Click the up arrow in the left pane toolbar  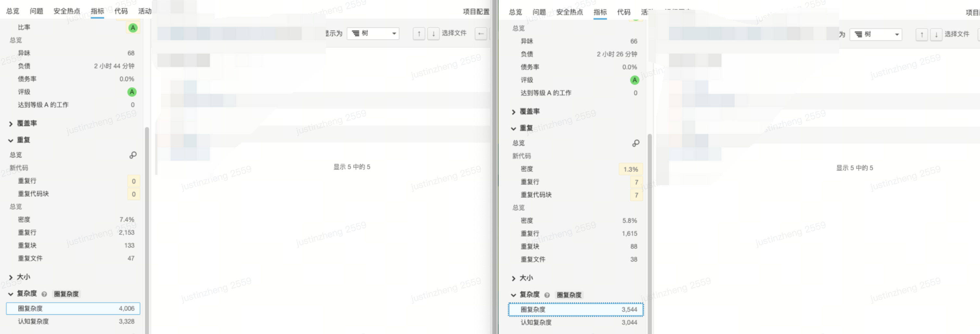point(419,33)
